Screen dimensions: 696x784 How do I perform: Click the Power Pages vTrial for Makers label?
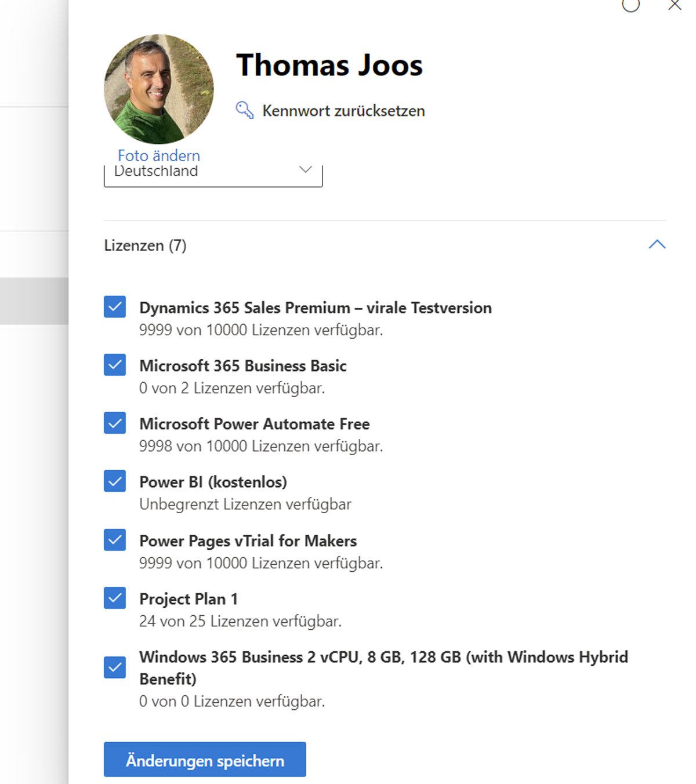tap(248, 540)
